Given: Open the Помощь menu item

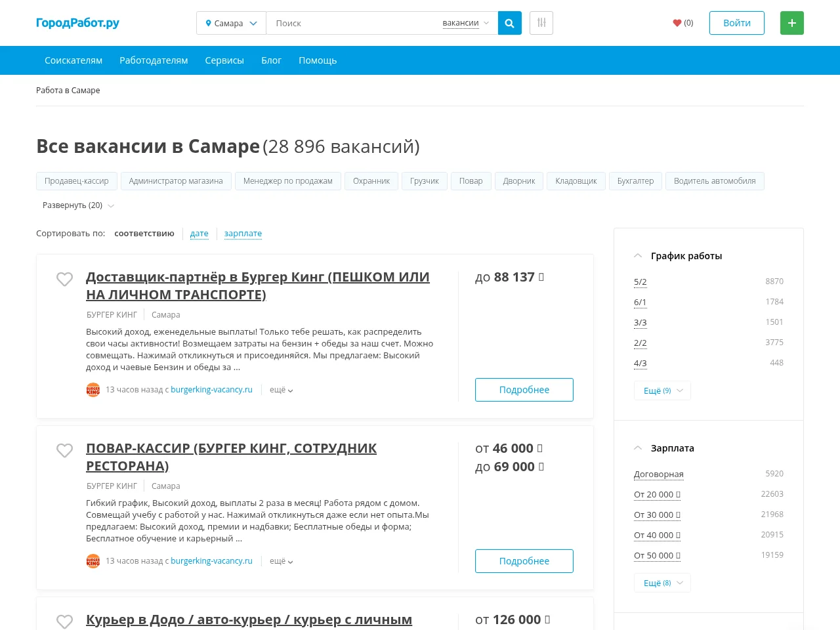Looking at the screenshot, I should click(318, 60).
